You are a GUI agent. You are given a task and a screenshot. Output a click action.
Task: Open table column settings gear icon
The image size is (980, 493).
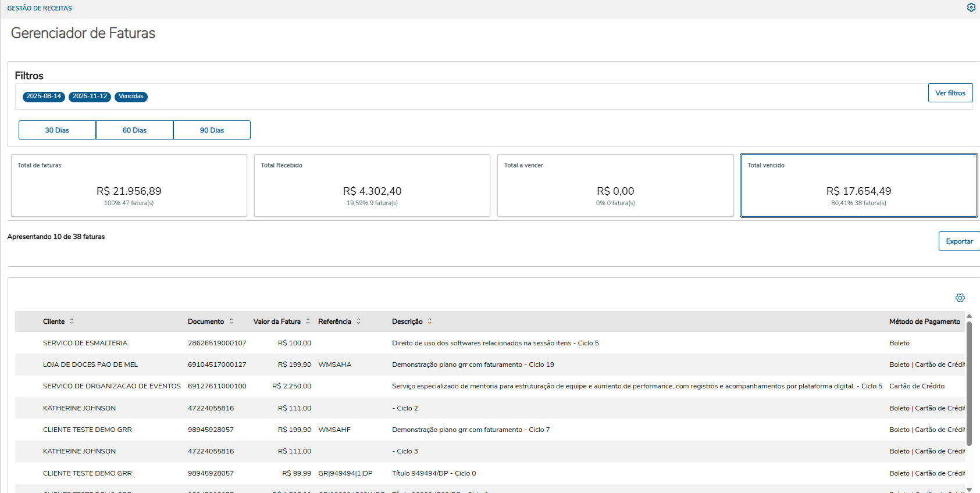[960, 298]
